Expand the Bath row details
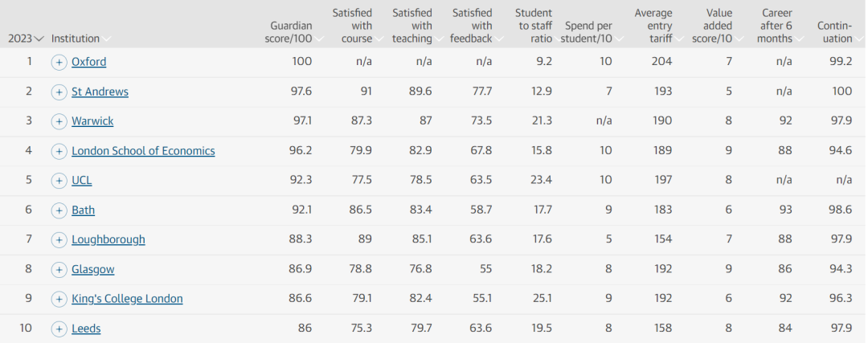The height and width of the screenshot is (343, 868). coord(59,210)
